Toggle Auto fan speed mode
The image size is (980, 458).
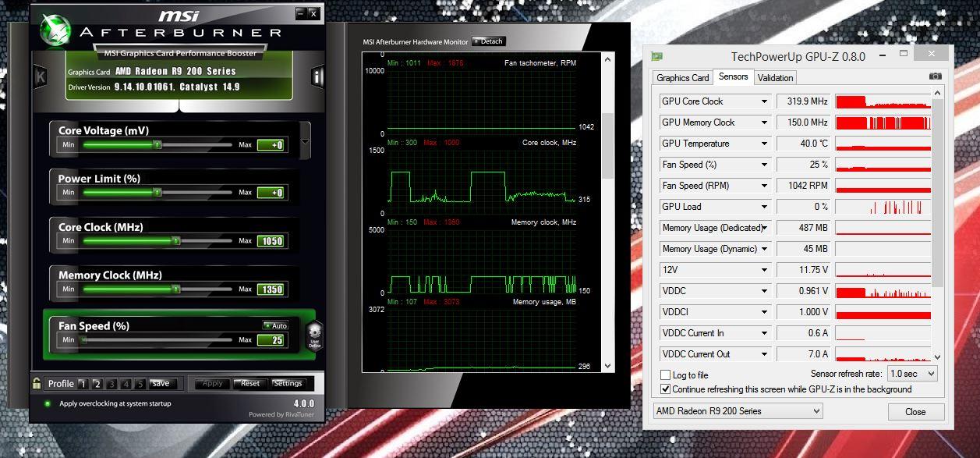click(x=276, y=325)
